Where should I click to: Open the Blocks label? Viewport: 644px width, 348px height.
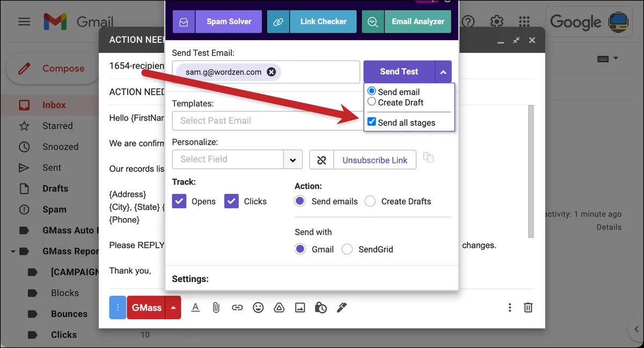pyautogui.click(x=64, y=293)
